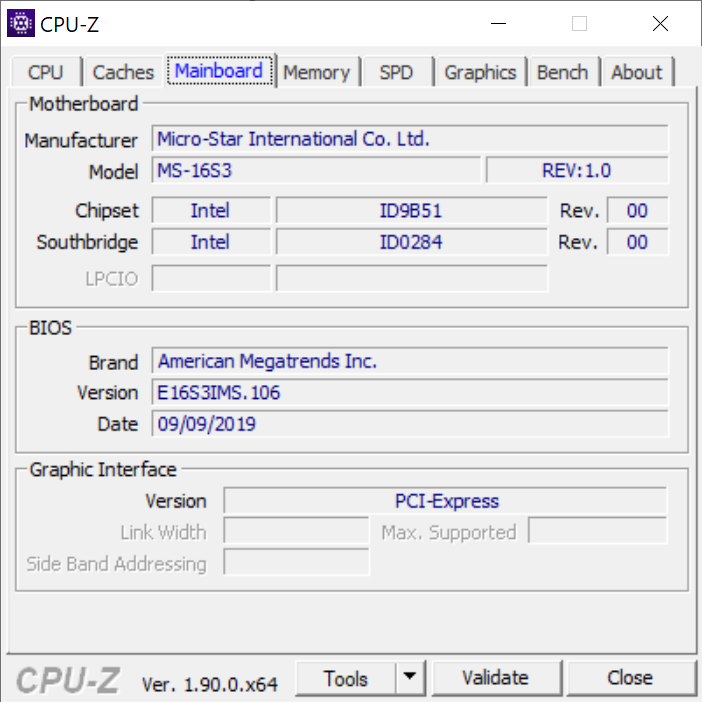Click the BIOS Version field
The image size is (702, 702).
click(x=410, y=393)
